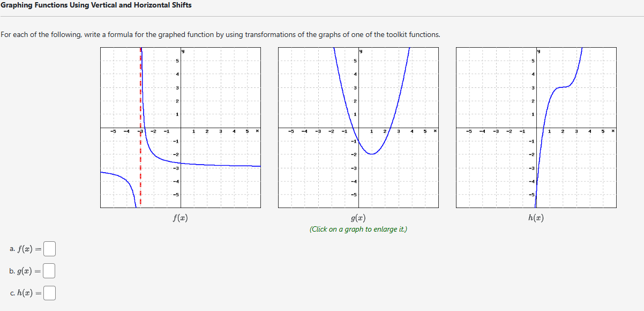644x311 pixels.
Task: Click the answer box for f(x)
Action: tap(49, 248)
